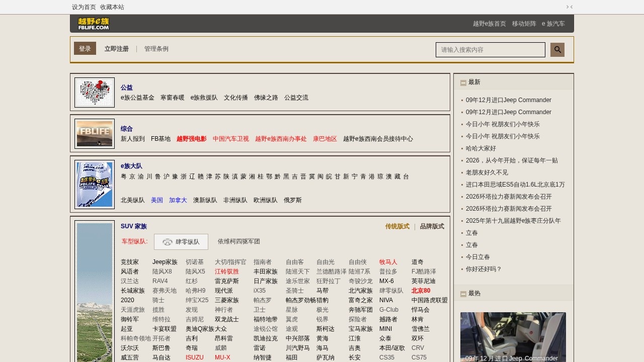Open the 公益 heart thumbnail image
Screen dimensions: 644x362
coord(95,93)
